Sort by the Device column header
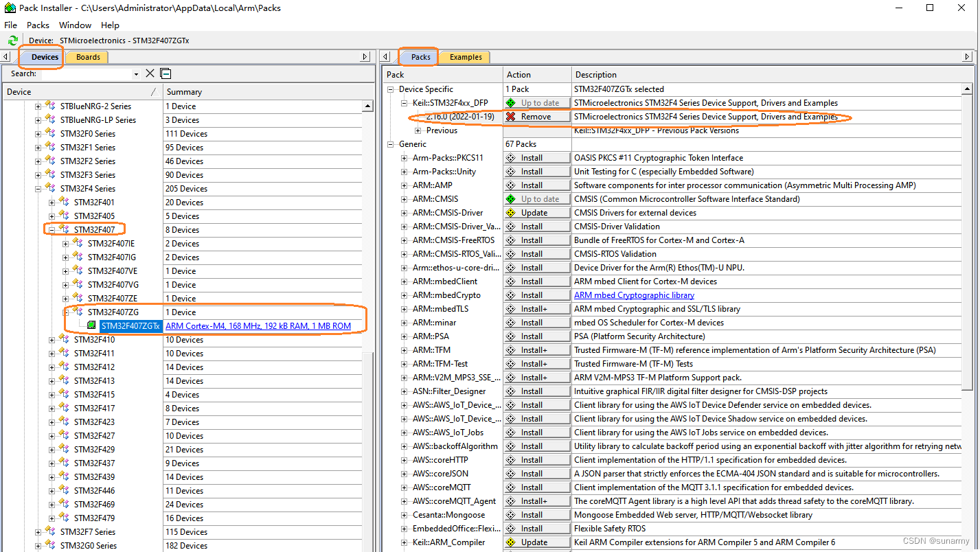Screen dimensions: 980x552 click(82, 91)
